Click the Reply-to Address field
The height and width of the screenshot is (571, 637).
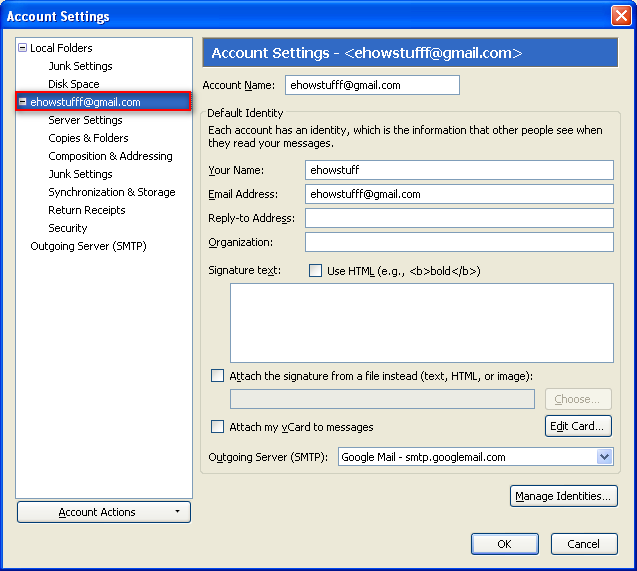459,218
